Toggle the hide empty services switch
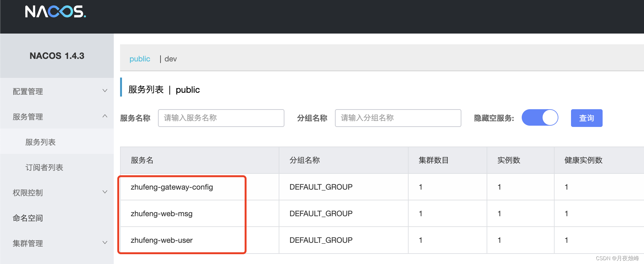The width and height of the screenshot is (644, 264). point(540,117)
